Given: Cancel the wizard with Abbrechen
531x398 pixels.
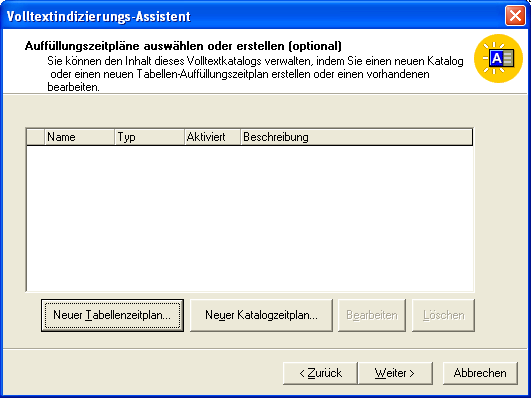Looking at the screenshot, I should pyautogui.click(x=480, y=373).
